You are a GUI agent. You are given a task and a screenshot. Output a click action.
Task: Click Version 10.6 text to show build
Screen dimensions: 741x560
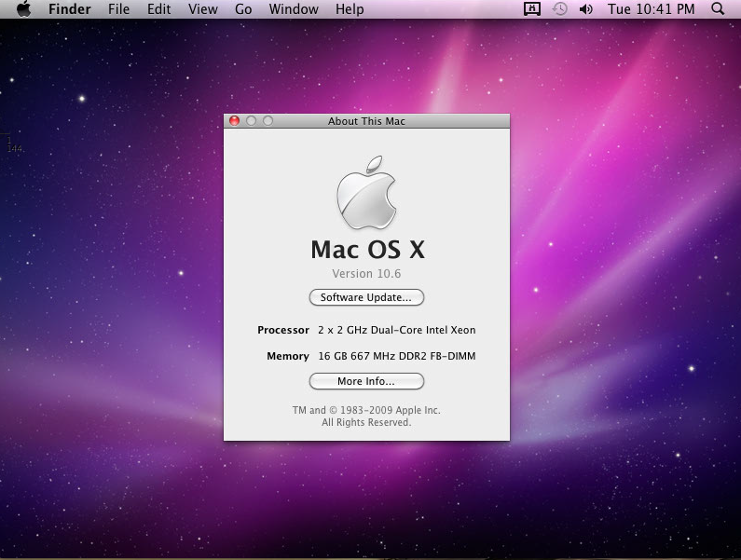pyautogui.click(x=366, y=273)
